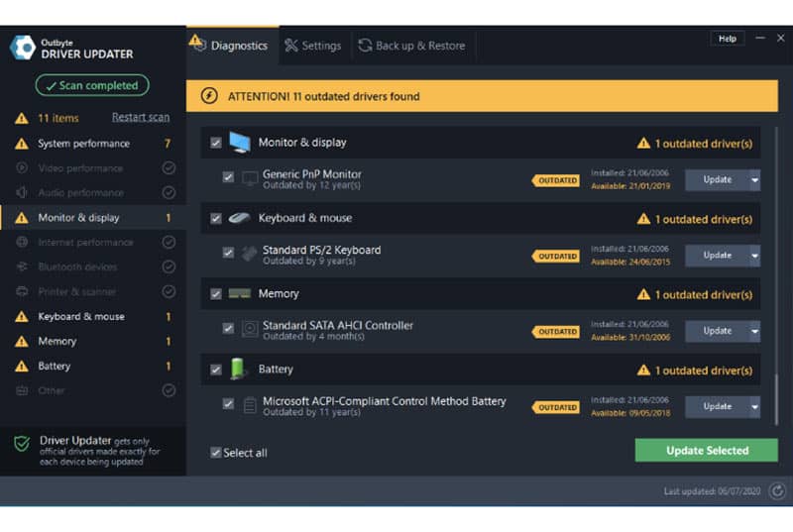This screenshot has width=793, height=532.
Task: Uncheck the Memory group checkbox
Action: (216, 294)
